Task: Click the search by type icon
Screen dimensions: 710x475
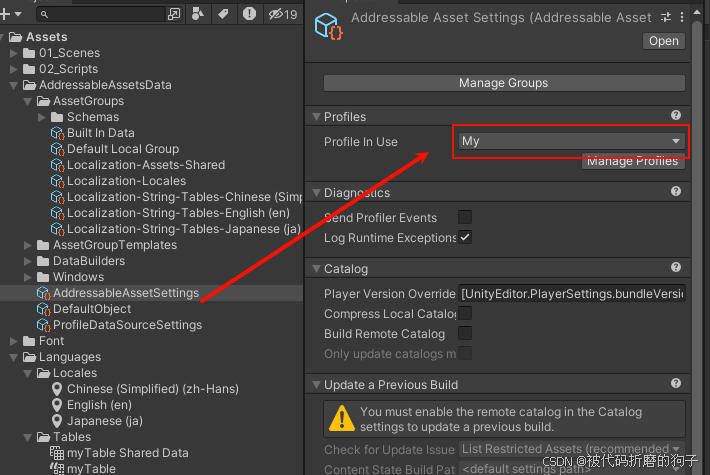Action: pos(198,14)
